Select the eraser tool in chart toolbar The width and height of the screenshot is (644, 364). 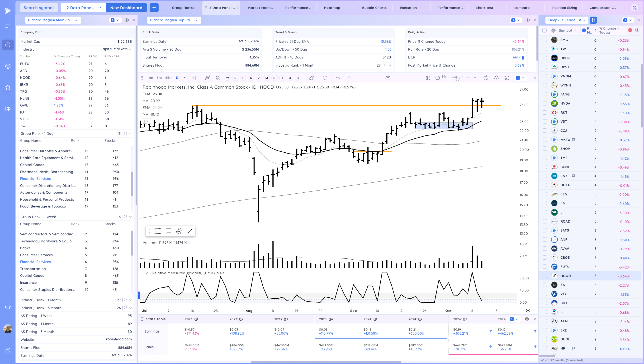pos(311,78)
